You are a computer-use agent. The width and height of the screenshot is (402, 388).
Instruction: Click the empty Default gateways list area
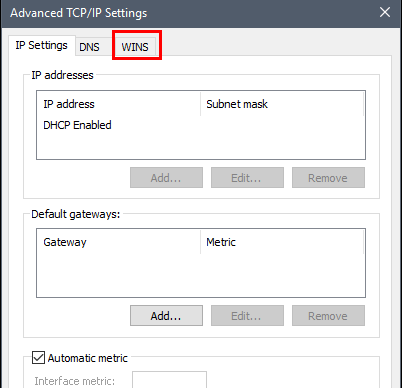[201, 275]
